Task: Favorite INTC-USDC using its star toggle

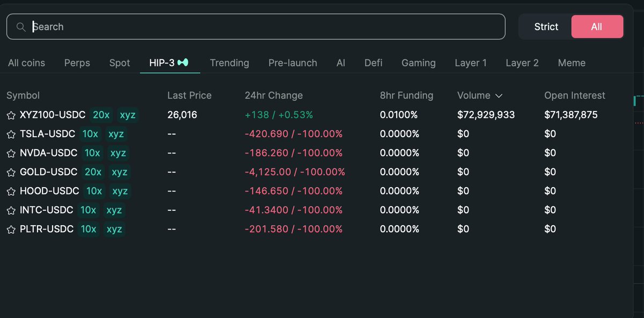Action: [11, 210]
